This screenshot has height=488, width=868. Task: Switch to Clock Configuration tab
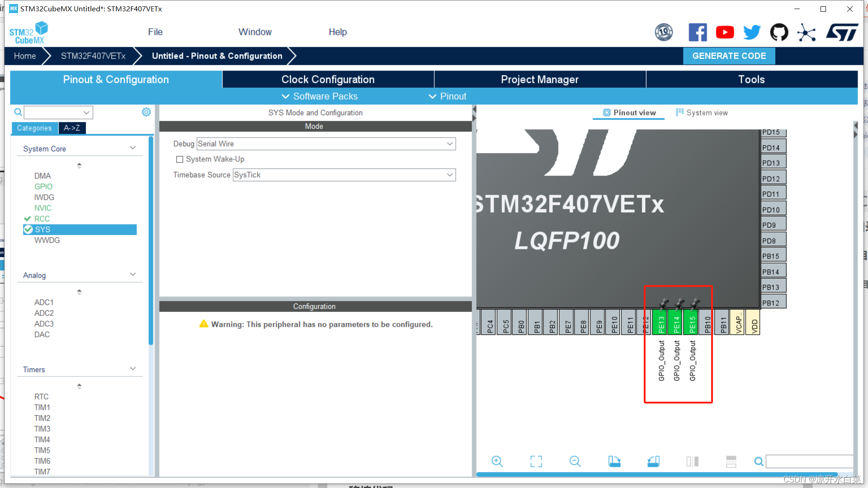click(328, 80)
